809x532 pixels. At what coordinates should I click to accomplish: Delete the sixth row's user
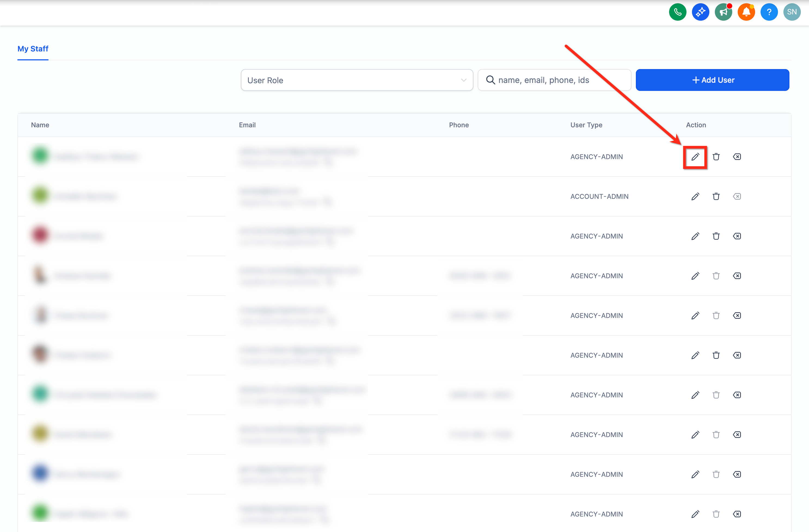[x=716, y=356]
